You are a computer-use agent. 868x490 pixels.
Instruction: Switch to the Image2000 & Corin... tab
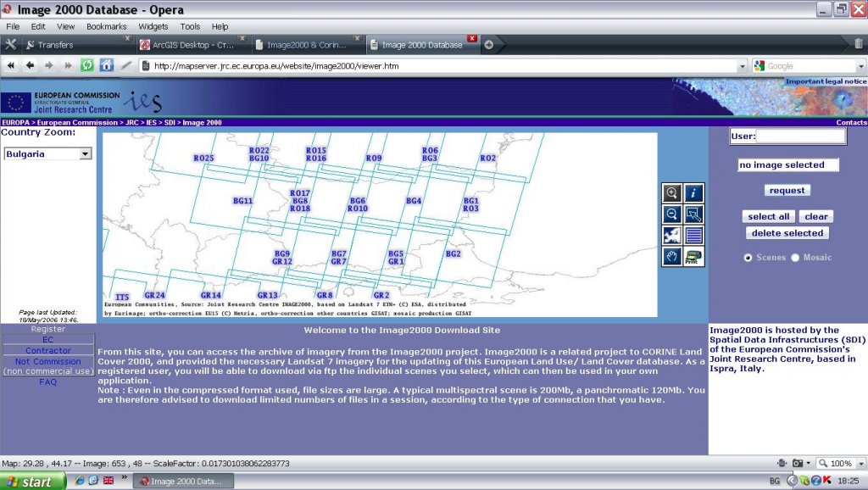tap(307, 45)
